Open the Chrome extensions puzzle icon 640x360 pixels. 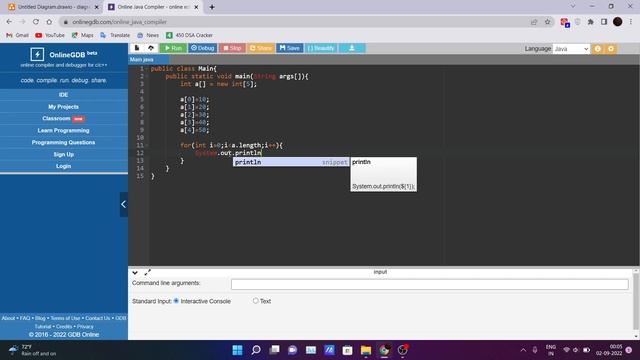[x=591, y=22]
